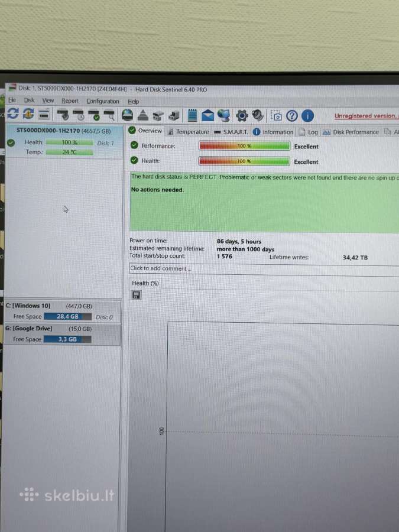This screenshot has width=399, height=532.
Task: Click the 'Excellent' label beside Health
Action: pos(306,162)
